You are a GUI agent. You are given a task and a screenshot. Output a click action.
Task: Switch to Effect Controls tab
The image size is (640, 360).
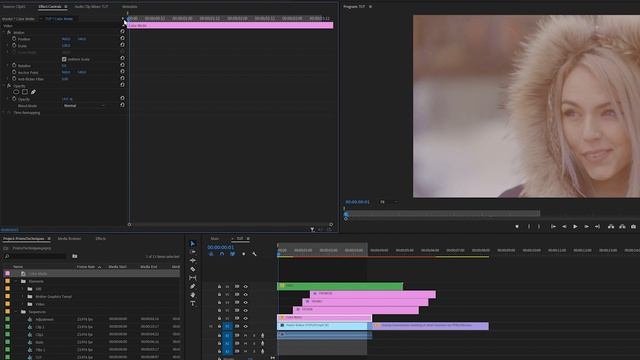click(50, 7)
